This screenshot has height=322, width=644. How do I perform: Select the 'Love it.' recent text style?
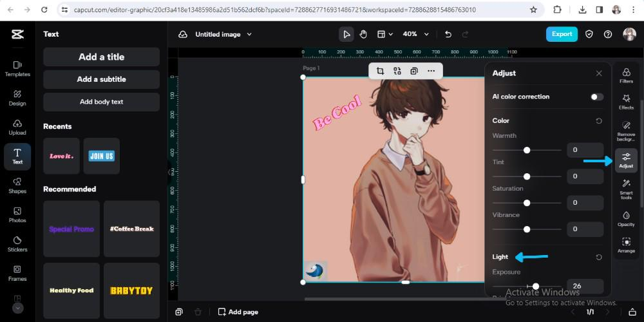(62, 156)
